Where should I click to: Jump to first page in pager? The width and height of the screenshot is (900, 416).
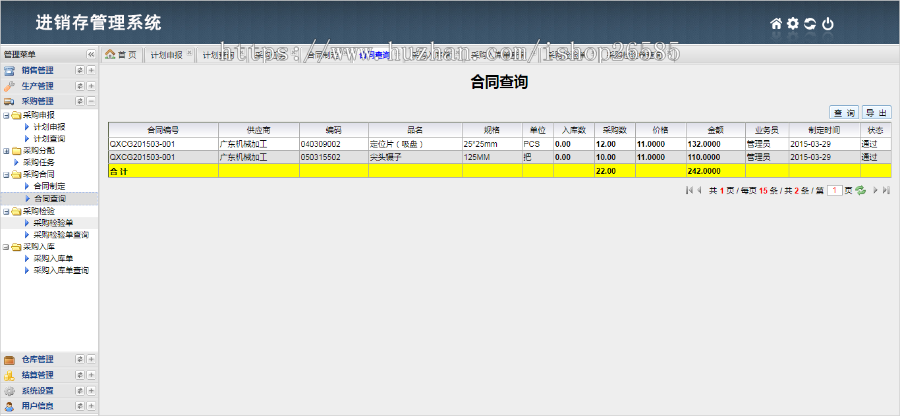click(x=689, y=190)
